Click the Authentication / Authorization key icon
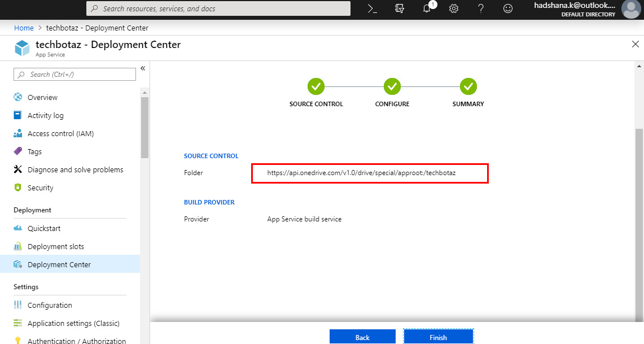The image size is (644, 344). tap(17, 340)
